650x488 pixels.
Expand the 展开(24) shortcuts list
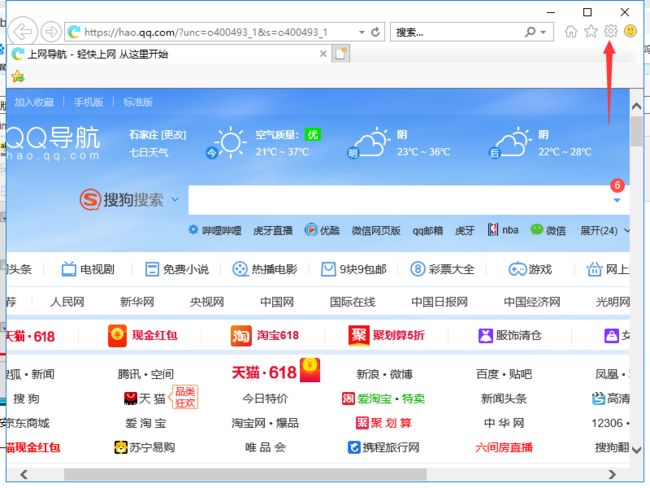click(x=605, y=231)
